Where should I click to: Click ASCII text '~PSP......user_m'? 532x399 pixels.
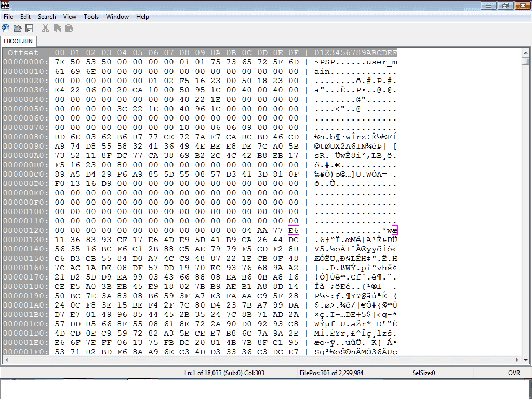pos(355,62)
